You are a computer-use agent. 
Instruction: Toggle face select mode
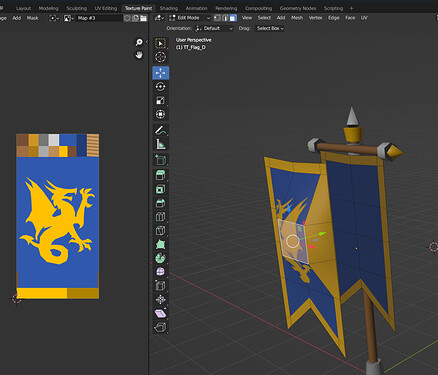(233, 18)
